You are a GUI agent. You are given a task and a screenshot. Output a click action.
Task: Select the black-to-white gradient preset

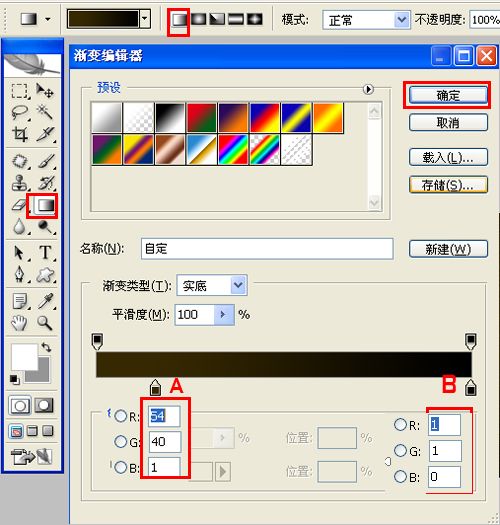point(169,118)
